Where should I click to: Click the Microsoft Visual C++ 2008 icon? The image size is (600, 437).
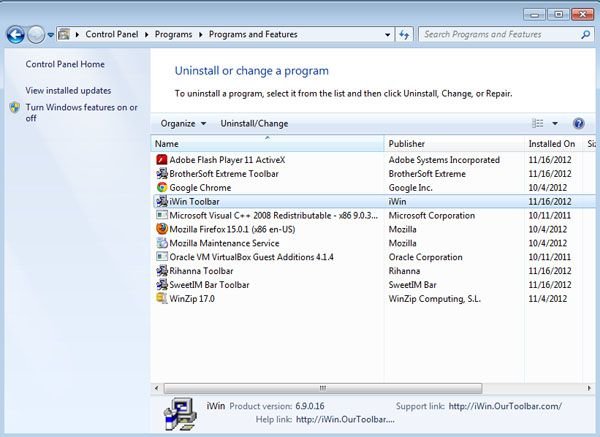(162, 215)
